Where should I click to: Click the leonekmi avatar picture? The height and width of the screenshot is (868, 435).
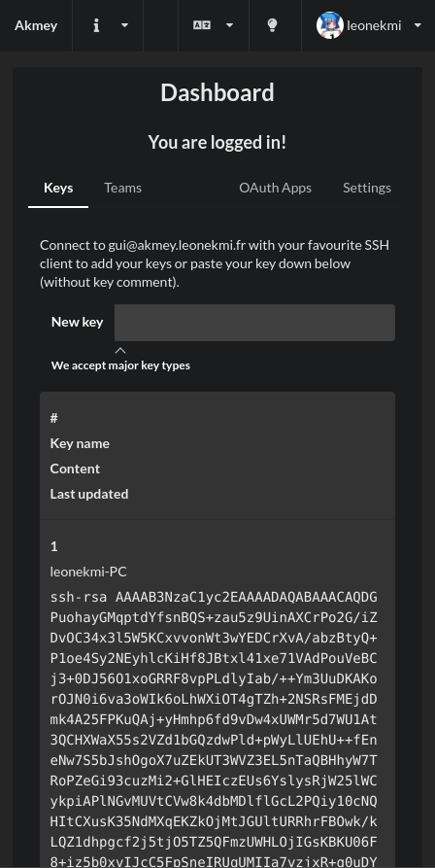[x=329, y=25]
